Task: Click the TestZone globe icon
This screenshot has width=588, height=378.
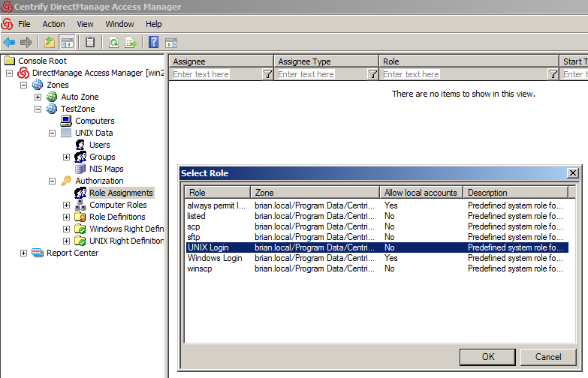Action: (x=52, y=109)
